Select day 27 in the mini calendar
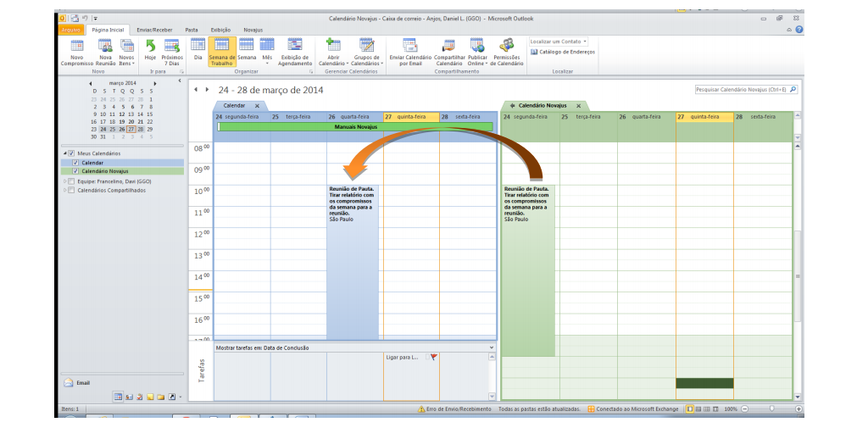Image resolution: width=868 pixels, height=439 pixels. (131, 129)
